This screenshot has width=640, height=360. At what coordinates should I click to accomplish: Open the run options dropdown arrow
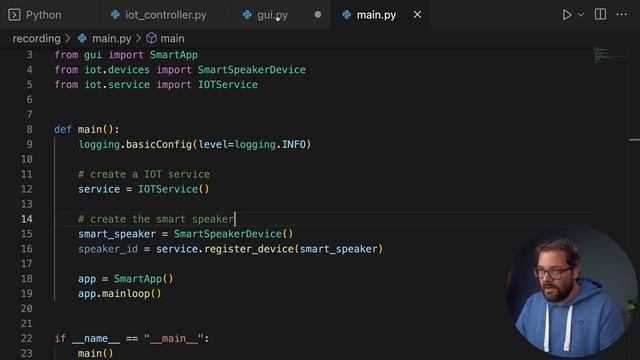(x=581, y=15)
